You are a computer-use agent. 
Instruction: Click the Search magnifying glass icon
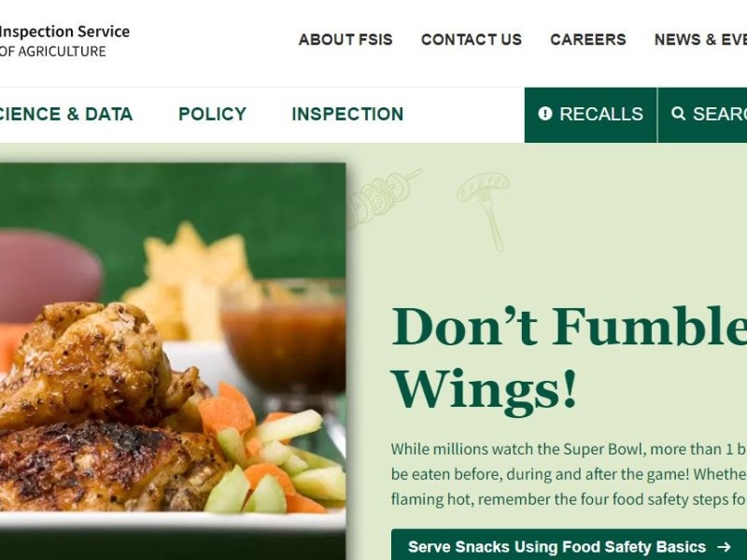(679, 114)
